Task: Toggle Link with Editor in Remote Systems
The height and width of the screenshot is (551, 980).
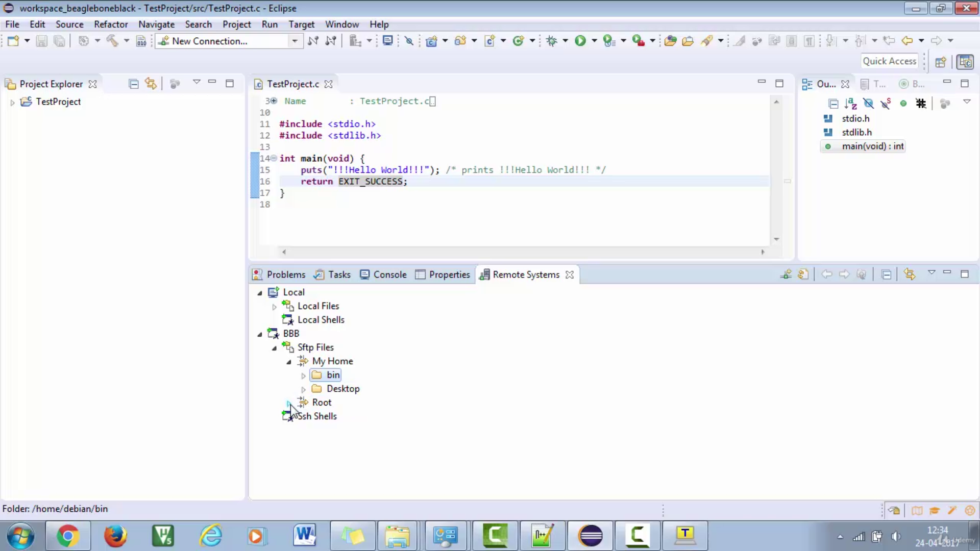Action: [909, 274]
